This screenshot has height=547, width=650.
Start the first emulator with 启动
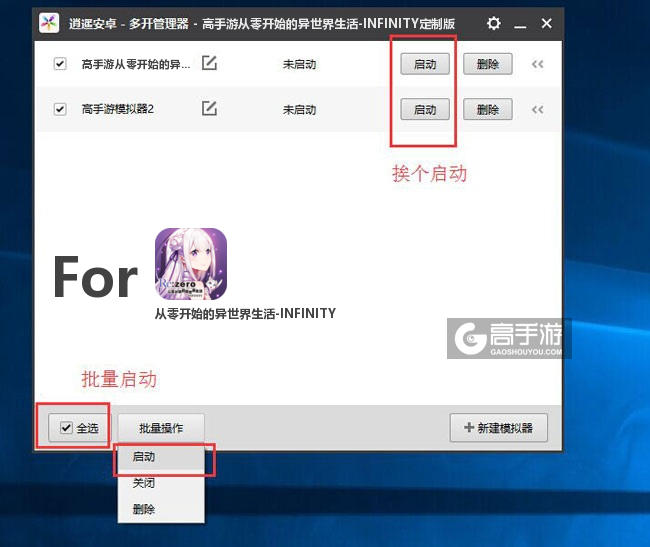(x=425, y=64)
